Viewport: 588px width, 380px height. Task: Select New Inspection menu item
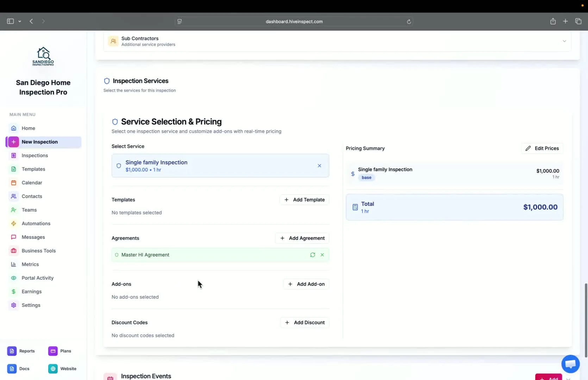pos(43,142)
